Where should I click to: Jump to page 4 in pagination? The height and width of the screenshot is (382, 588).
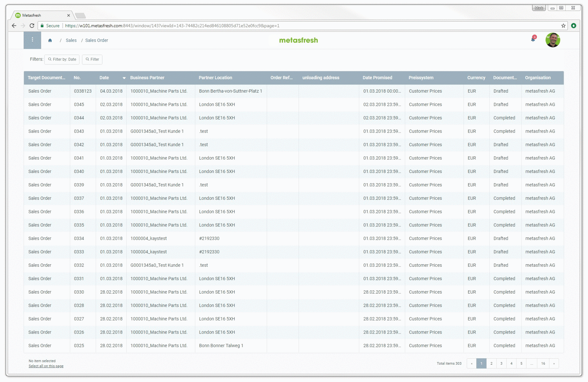point(511,364)
